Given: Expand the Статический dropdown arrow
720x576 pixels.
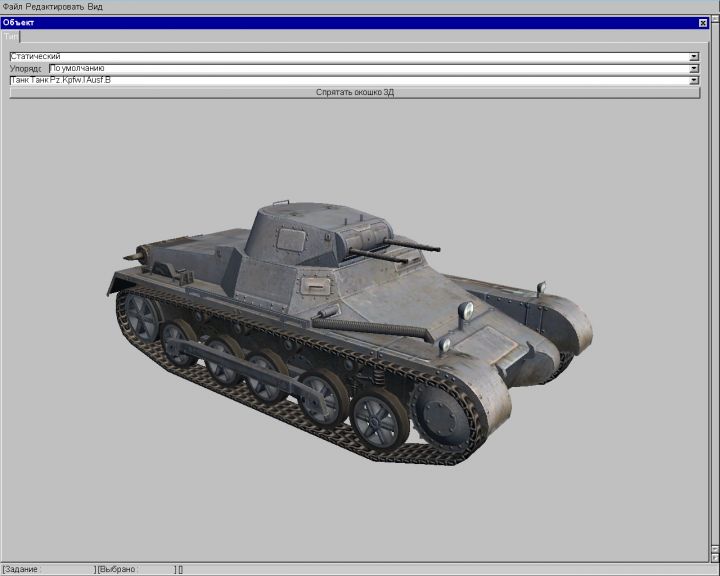Looking at the screenshot, I should pyautogui.click(x=694, y=57).
